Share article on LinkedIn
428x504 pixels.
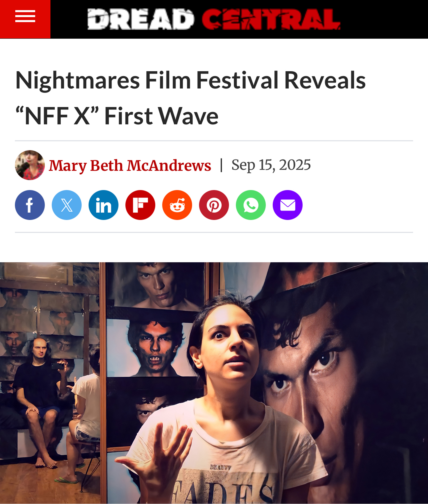coord(104,205)
